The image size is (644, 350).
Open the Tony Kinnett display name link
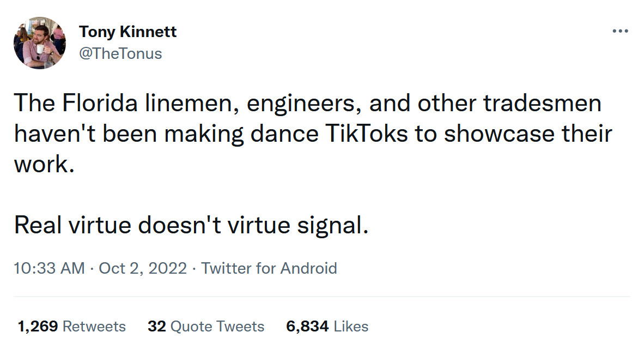coord(127,32)
